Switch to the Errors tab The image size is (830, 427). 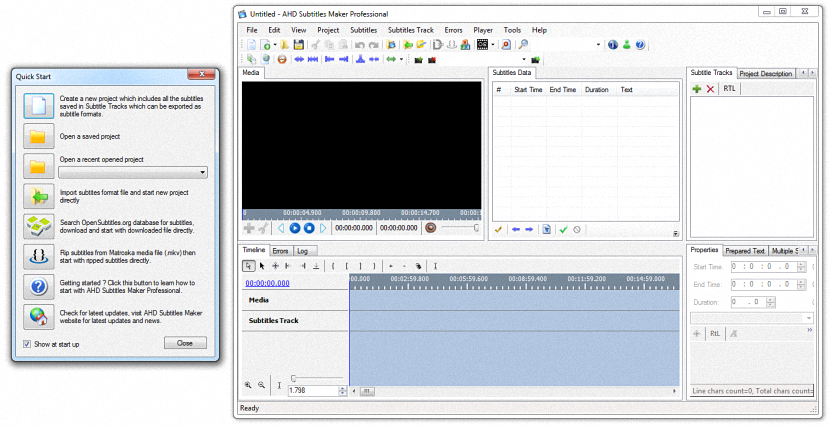[281, 251]
